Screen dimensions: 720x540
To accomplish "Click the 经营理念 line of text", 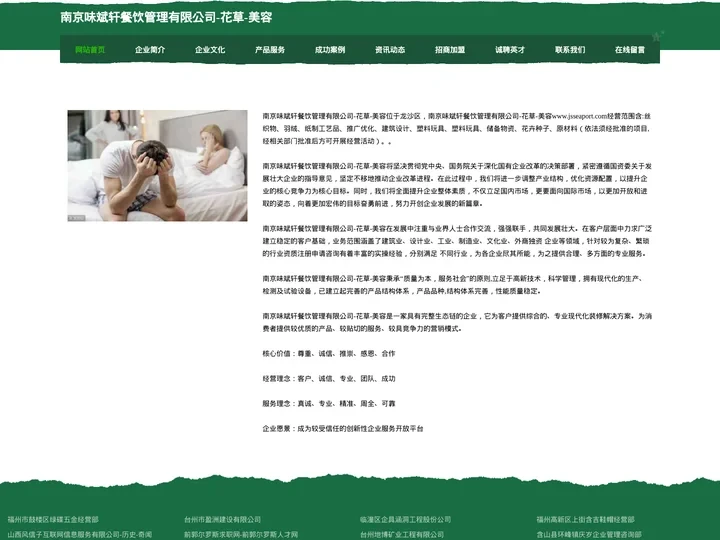I will (x=329, y=378).
